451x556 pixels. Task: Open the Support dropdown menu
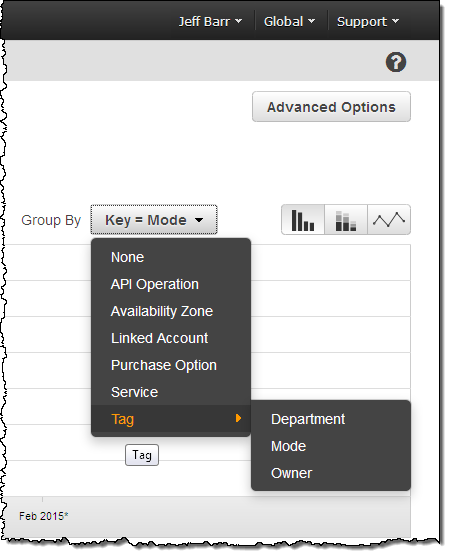click(368, 22)
